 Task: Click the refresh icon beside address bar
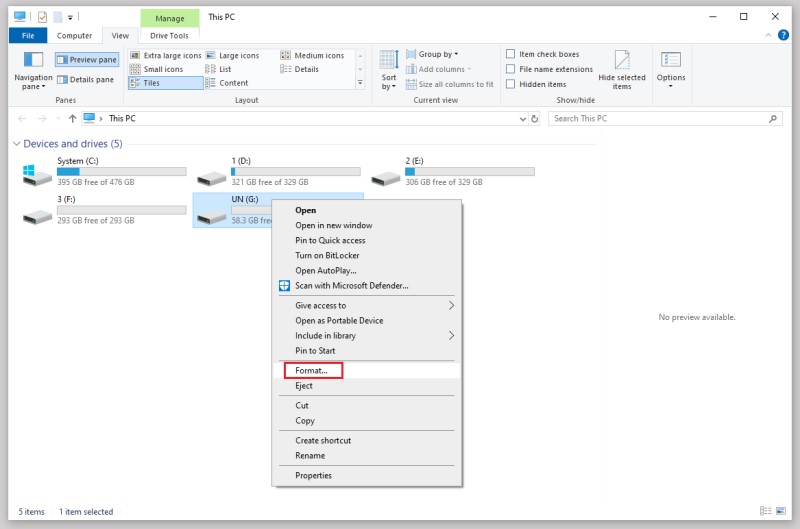coord(535,118)
